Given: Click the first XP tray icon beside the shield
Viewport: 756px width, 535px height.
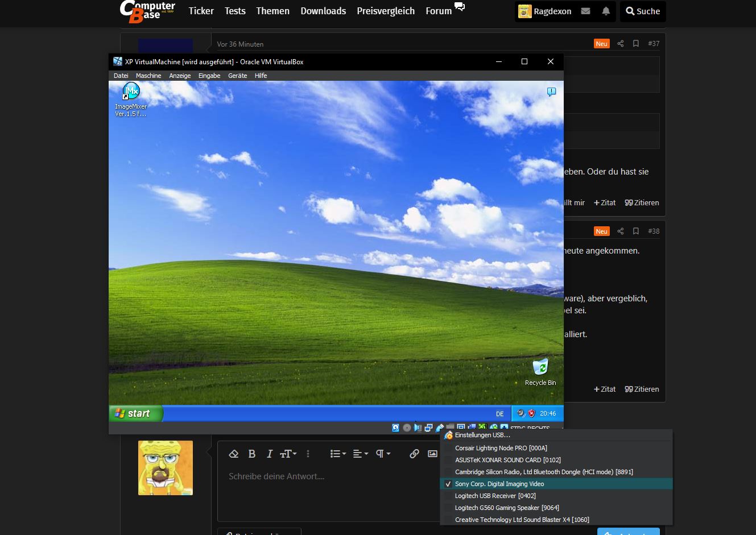Looking at the screenshot, I should tap(521, 413).
